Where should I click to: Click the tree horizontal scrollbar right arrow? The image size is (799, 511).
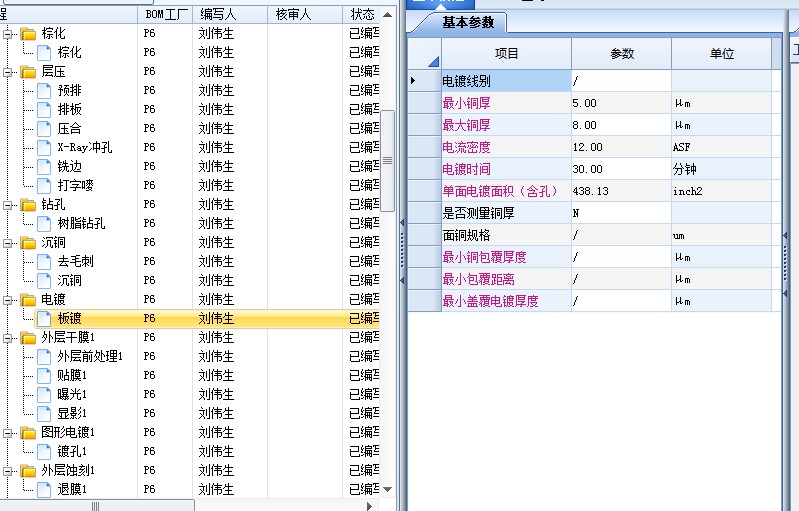[369, 506]
